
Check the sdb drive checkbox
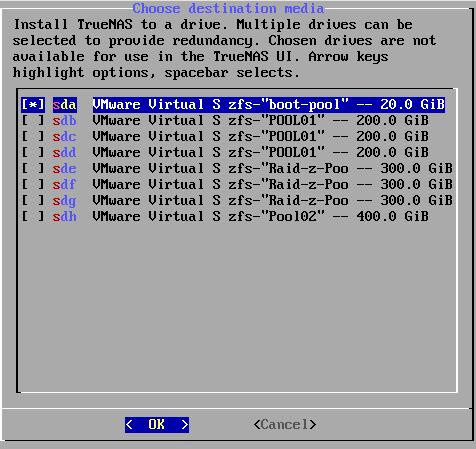click(x=33, y=121)
